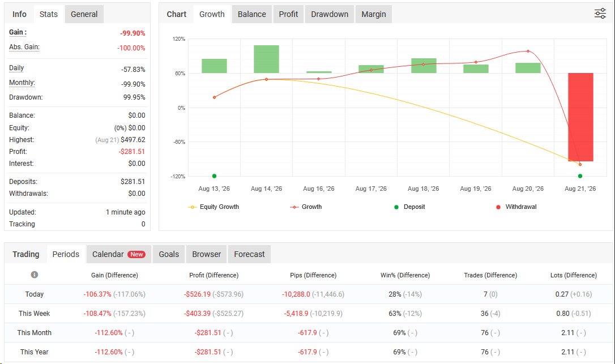Click Profit value -$281.51 in Info panel
Screen dimensions: 615x364
coord(132,151)
